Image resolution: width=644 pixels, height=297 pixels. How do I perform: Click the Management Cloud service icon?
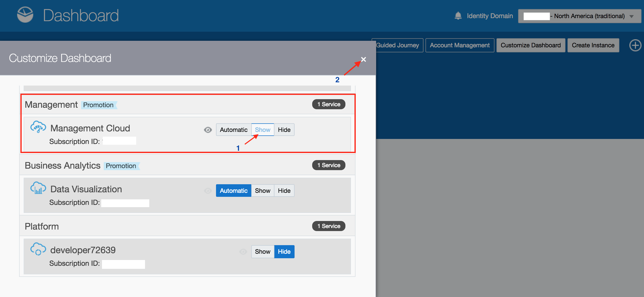pos(38,127)
